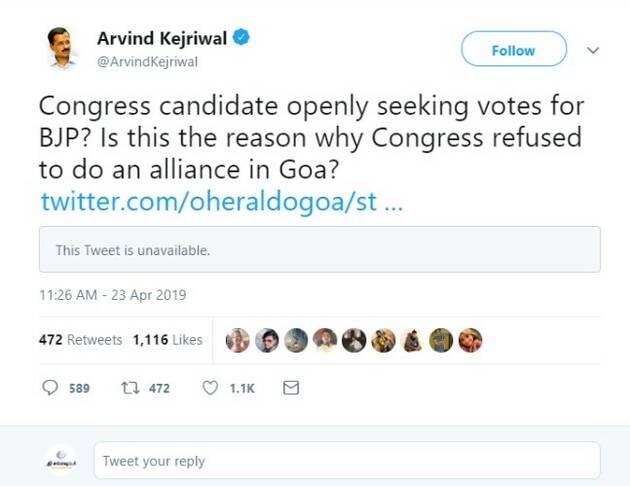Like the tweet with heart icon
The height and width of the screenshot is (486, 630).
tap(210, 388)
